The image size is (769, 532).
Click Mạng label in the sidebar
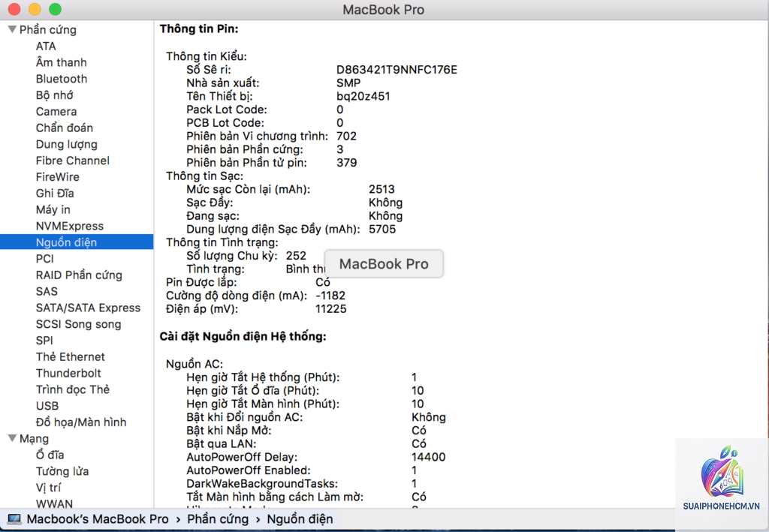[34, 438]
